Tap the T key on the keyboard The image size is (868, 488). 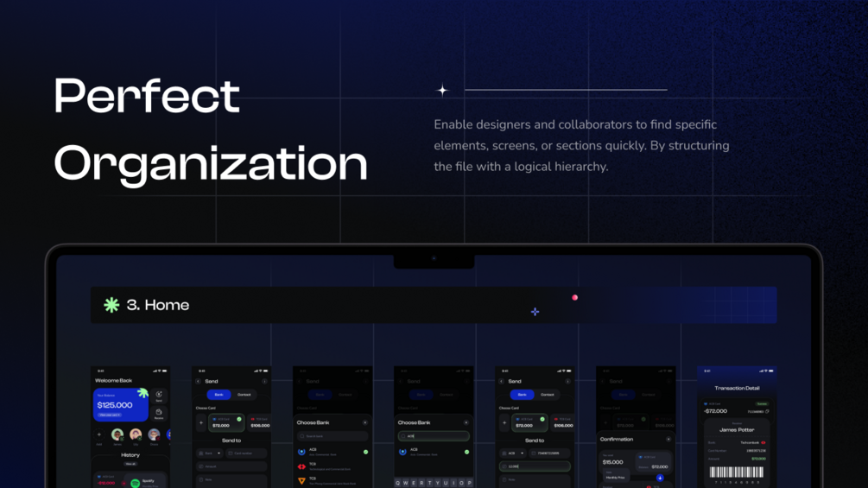tap(429, 483)
